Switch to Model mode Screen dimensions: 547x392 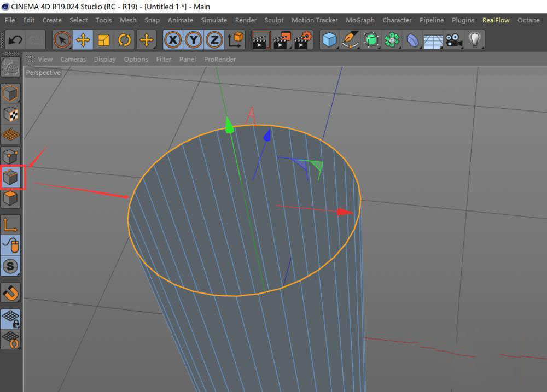(10, 93)
